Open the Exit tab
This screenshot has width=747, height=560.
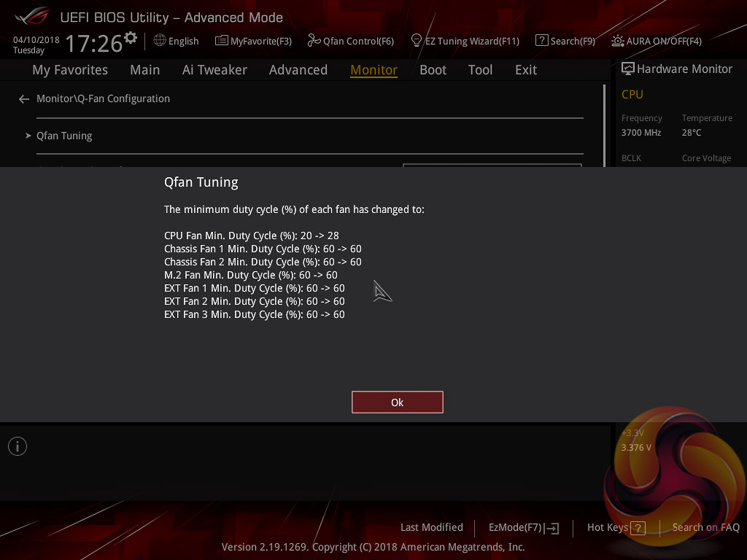click(x=526, y=70)
